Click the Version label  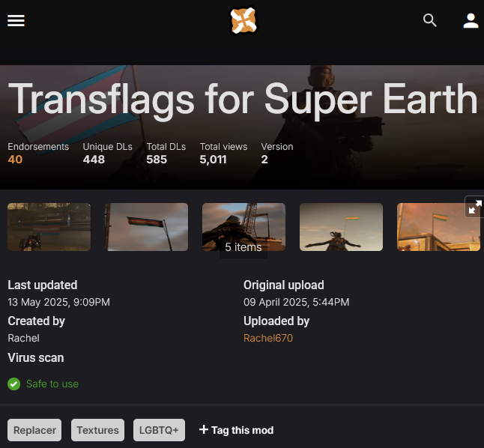pos(277,147)
